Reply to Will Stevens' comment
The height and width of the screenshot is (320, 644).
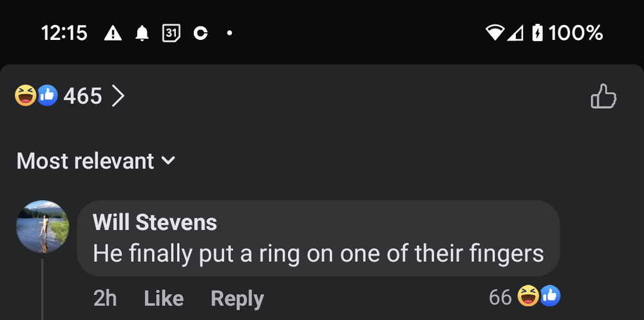tap(237, 298)
